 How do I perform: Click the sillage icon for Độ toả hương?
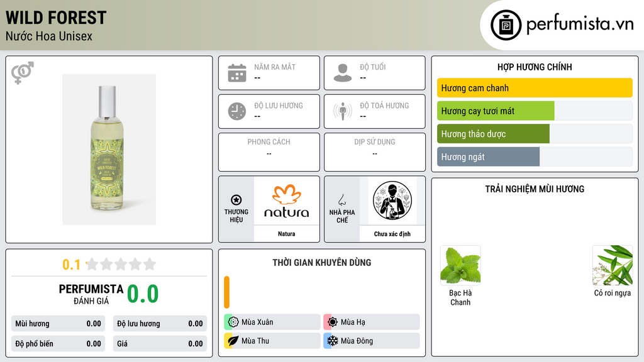click(343, 111)
